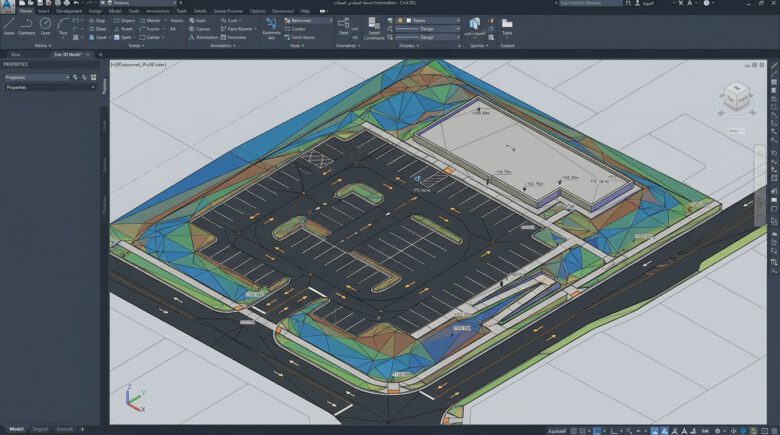Open the application menu A logo
The width and height of the screenshot is (780, 435).
point(7,4)
